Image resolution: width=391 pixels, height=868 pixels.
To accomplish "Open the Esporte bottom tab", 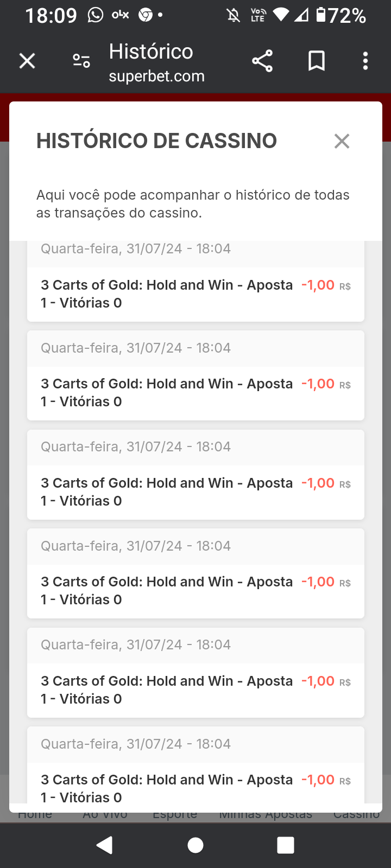I will (x=175, y=815).
